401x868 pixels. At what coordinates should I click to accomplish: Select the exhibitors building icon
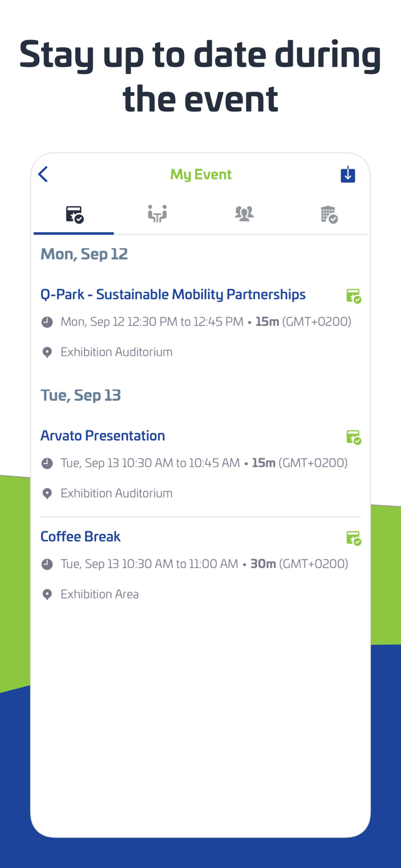point(329,214)
